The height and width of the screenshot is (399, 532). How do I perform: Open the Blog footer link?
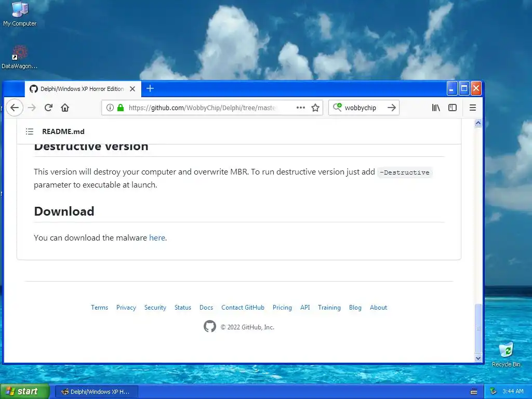355,308
